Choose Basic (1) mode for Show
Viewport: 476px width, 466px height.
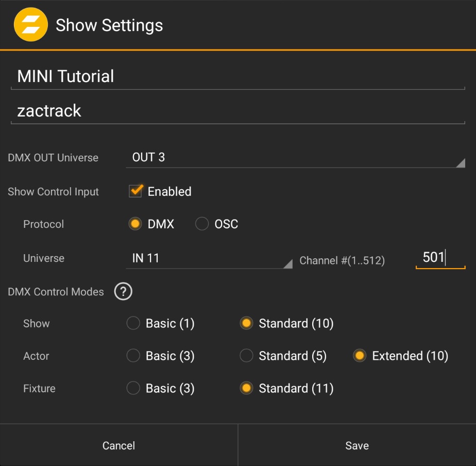coord(133,323)
